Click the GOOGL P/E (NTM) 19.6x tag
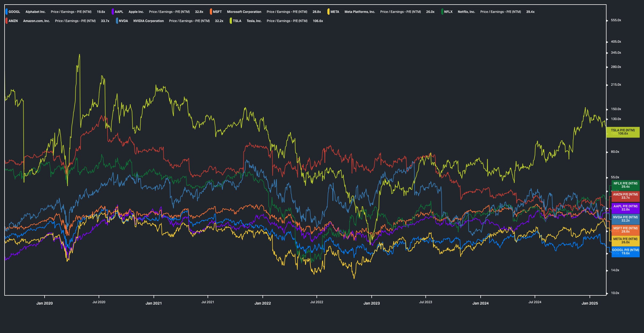The height and width of the screenshot is (333, 644). point(625,252)
